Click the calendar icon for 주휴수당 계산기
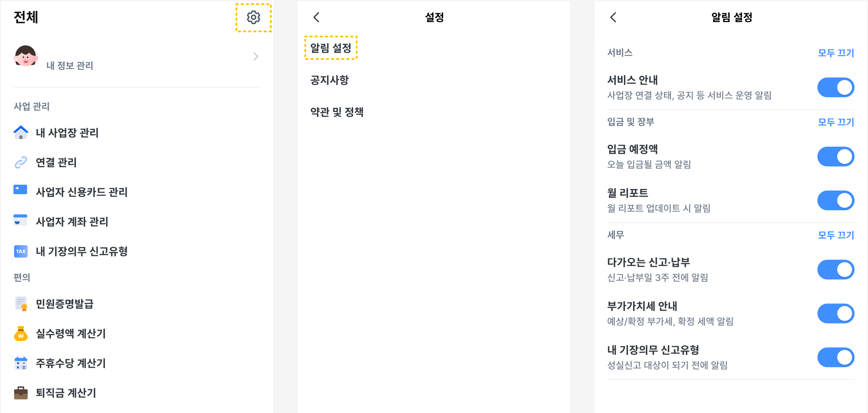The image size is (868, 413). point(21,363)
